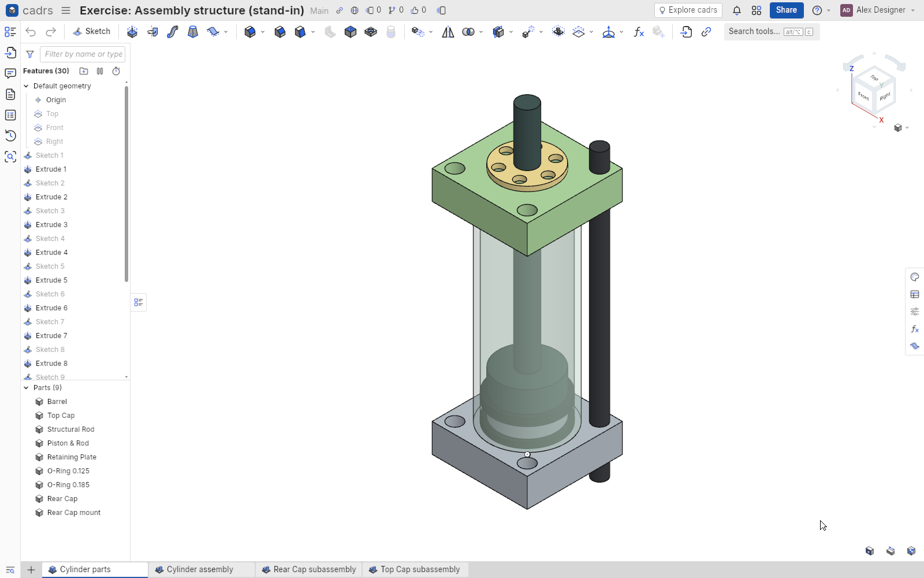This screenshot has width=924, height=578.
Task: Open the comments sidebar icon
Action: [x=10, y=73]
